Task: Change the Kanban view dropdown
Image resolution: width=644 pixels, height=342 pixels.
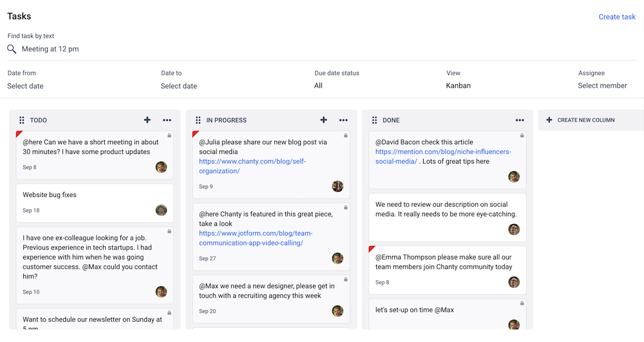Action: 459,86
